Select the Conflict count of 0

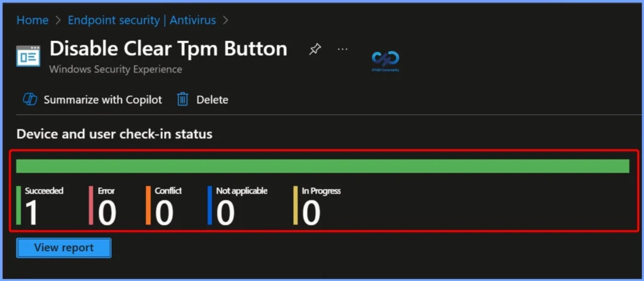coord(164,213)
